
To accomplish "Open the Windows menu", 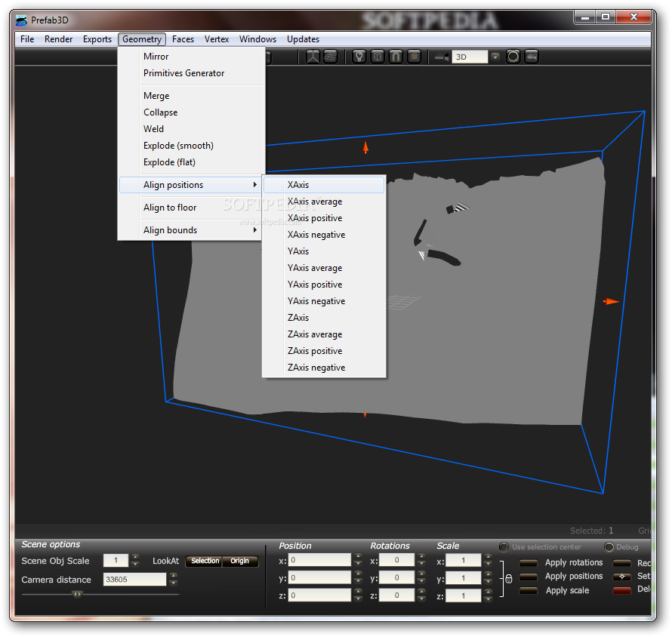I will [257, 39].
